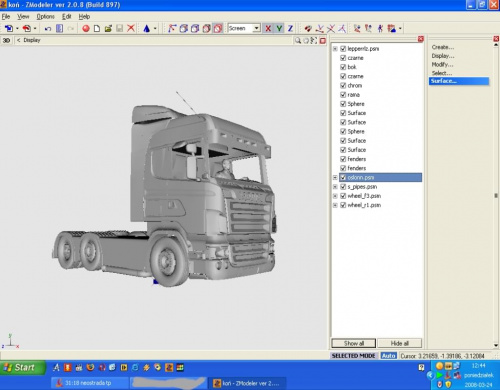Image resolution: width=500 pixels, height=390 pixels.
Task: Switch to vertices editing level icon
Action: [172, 29]
